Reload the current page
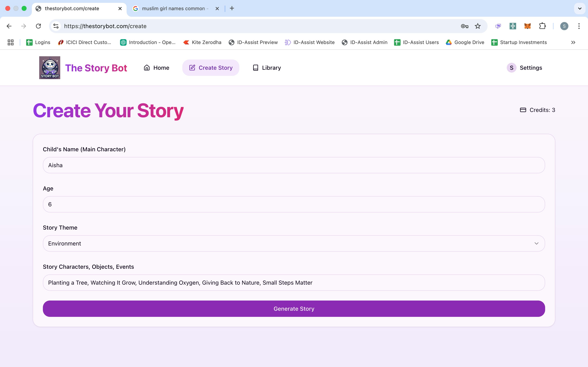Viewport: 588px width, 367px height. point(38,26)
